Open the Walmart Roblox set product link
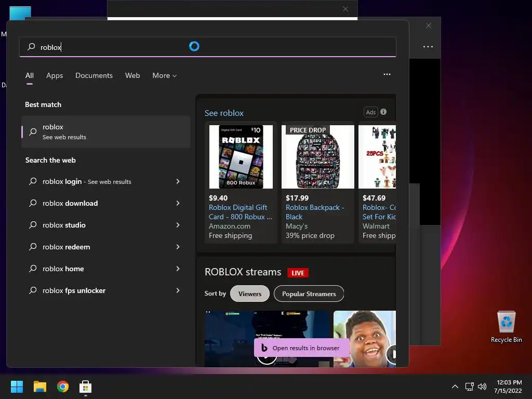 [379, 212]
